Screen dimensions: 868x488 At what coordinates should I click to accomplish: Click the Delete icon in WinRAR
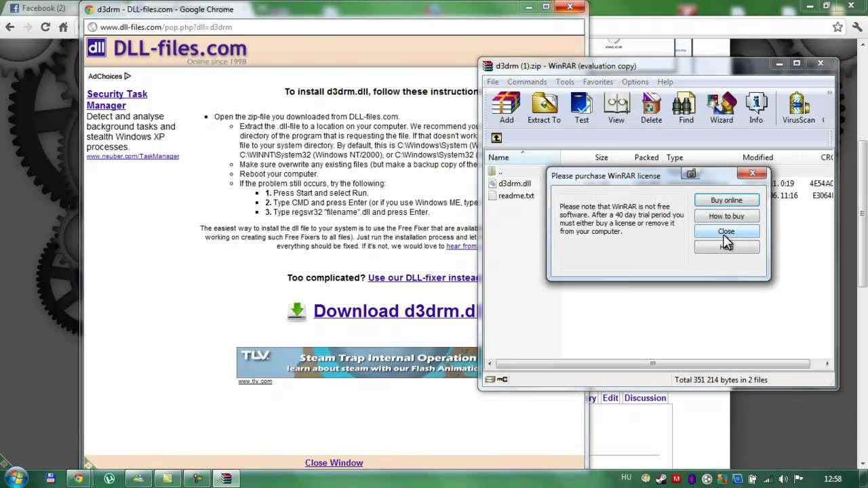[x=651, y=108]
